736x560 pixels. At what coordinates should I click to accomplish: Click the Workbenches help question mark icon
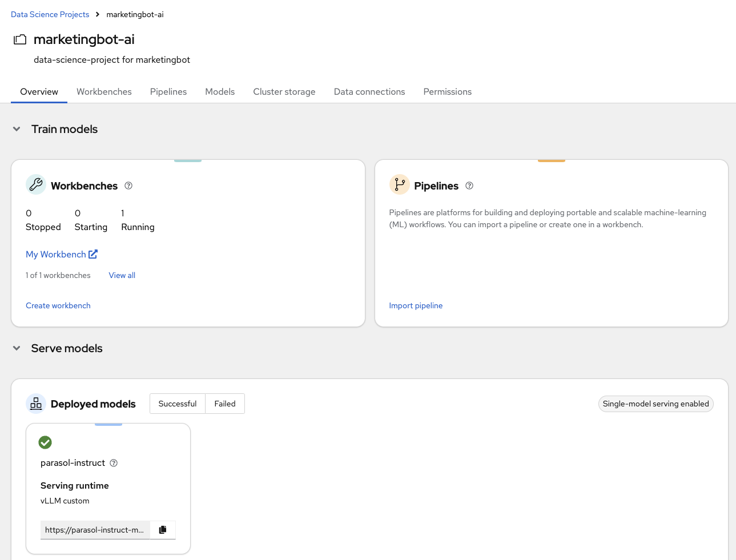point(128,186)
